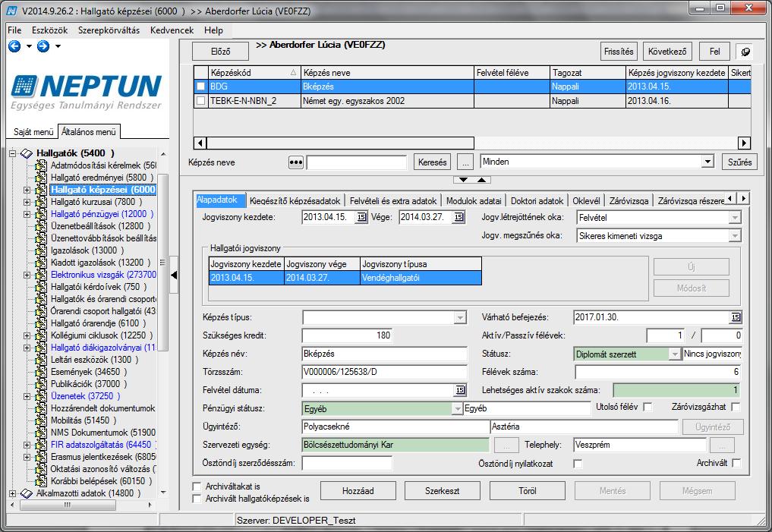Open calendar picker for Várható befejezés
This screenshot has width=772, height=532.
tap(736, 317)
